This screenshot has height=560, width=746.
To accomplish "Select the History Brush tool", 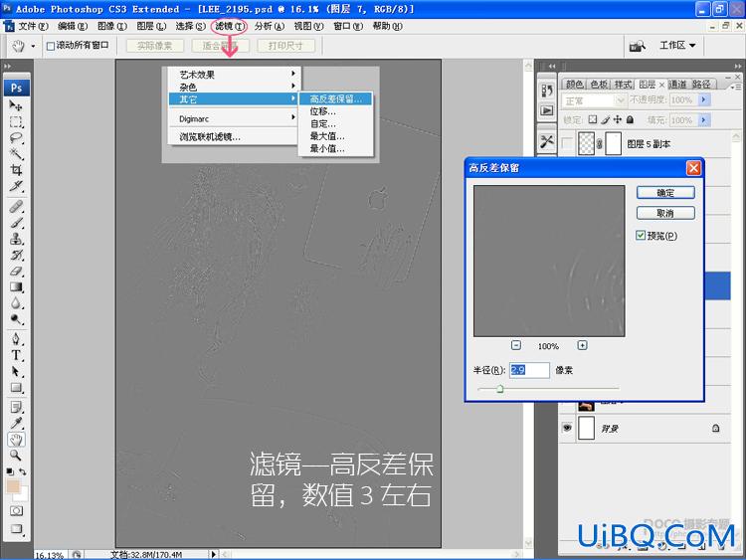I will coord(16,255).
